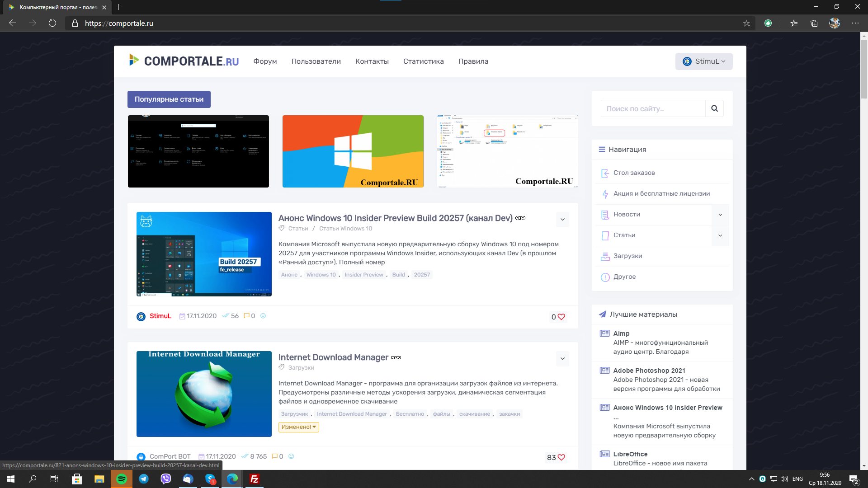Open Другое navigation item
Image resolution: width=868 pixels, height=488 pixels.
pyautogui.click(x=624, y=277)
